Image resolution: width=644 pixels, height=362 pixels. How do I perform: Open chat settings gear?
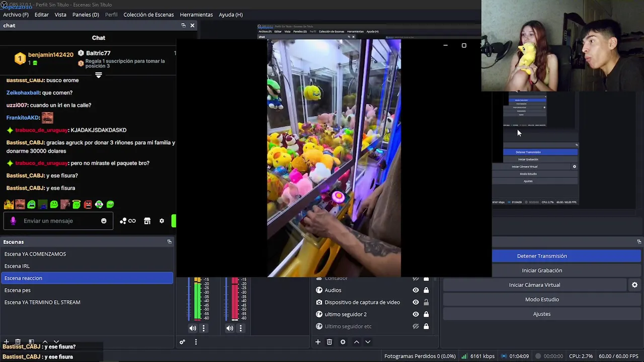[x=162, y=221]
